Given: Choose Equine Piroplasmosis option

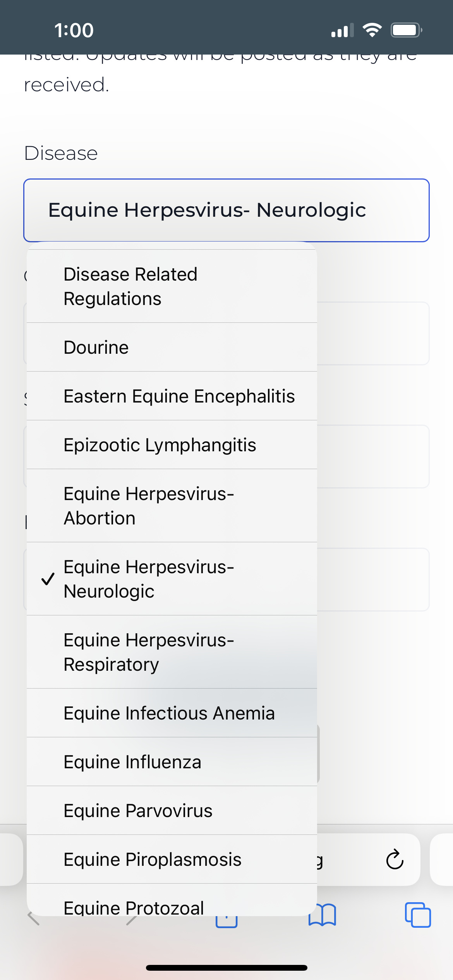Looking at the screenshot, I should pyautogui.click(x=172, y=859).
